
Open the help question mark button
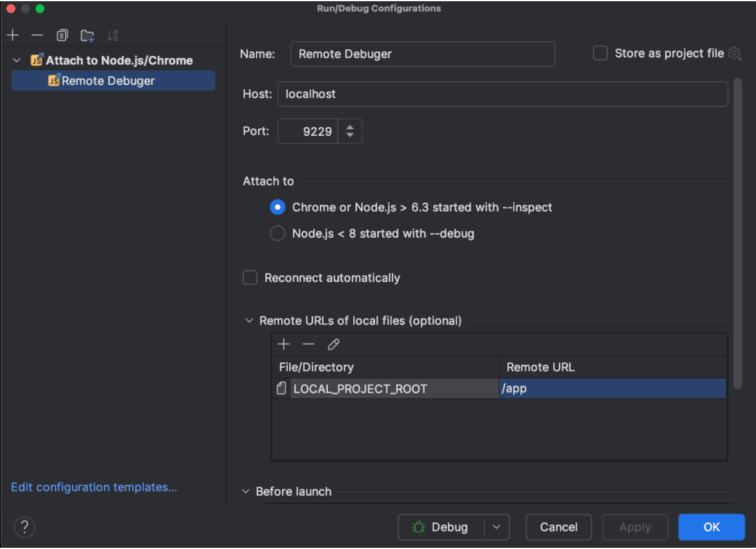25,527
